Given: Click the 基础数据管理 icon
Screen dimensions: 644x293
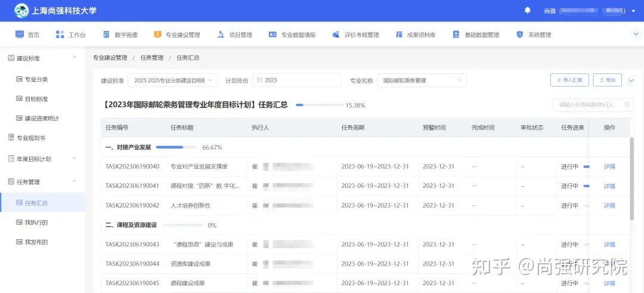Looking at the screenshot, I should tap(456, 35).
